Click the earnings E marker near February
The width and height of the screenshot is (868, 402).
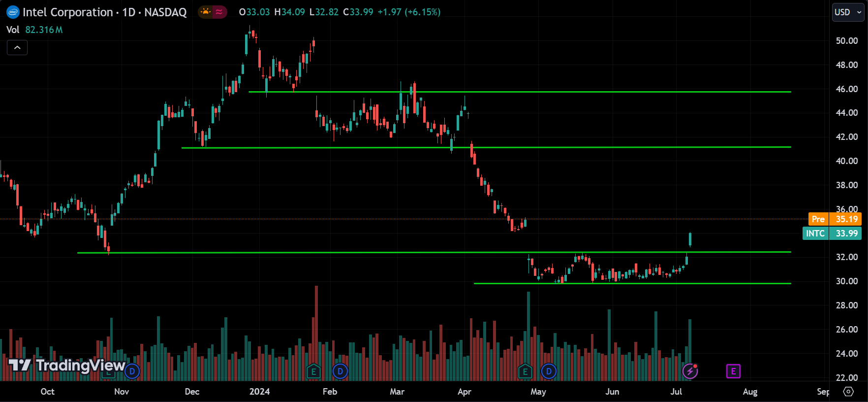pyautogui.click(x=313, y=371)
